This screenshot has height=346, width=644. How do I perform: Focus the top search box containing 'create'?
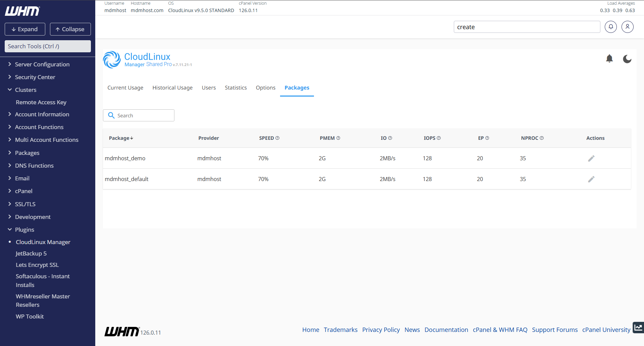[x=527, y=27]
